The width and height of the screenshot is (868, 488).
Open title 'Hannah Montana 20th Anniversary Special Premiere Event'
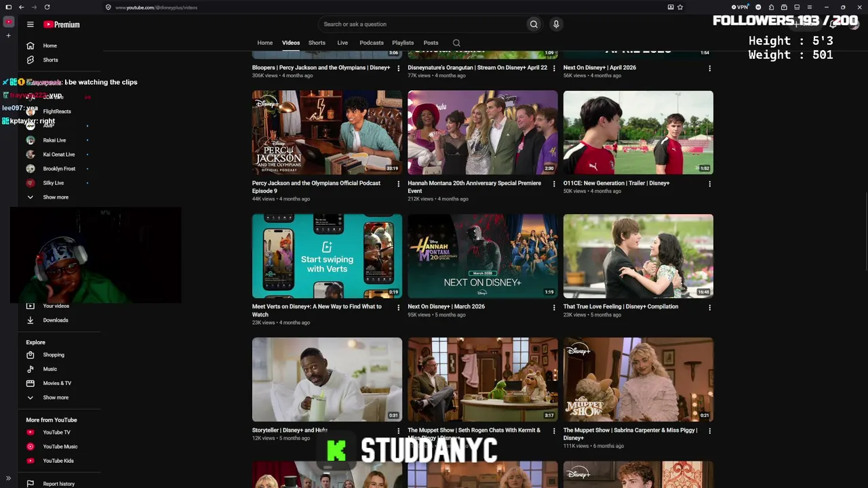[475, 187]
